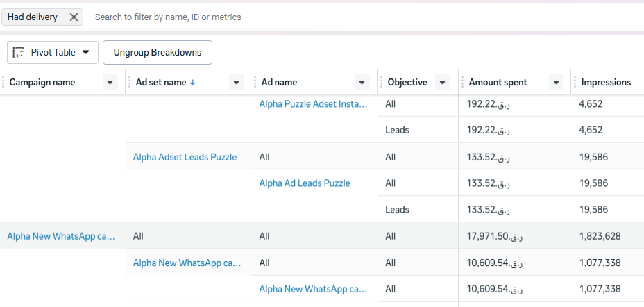The image size is (644, 307).
Task: Remove the Had delivery filter chip
Action: tap(74, 17)
